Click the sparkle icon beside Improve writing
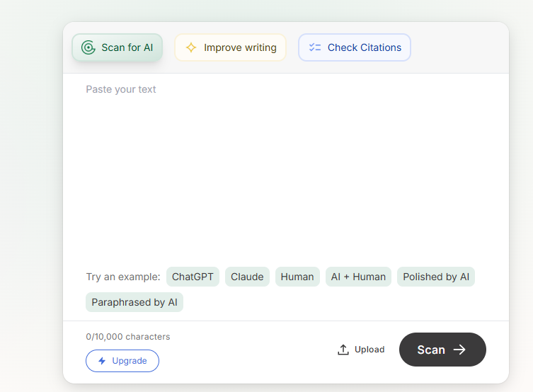This screenshot has height=392, width=533. pos(190,48)
